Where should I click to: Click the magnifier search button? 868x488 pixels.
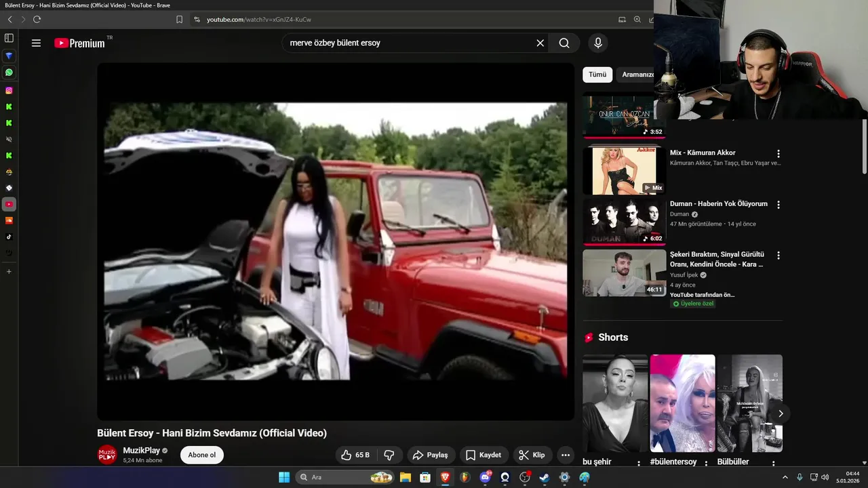564,43
